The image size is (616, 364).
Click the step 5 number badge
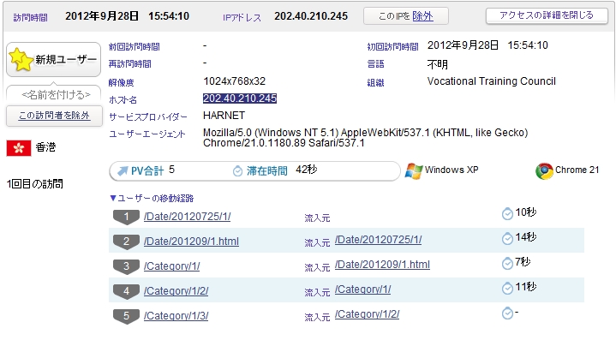[x=126, y=316]
